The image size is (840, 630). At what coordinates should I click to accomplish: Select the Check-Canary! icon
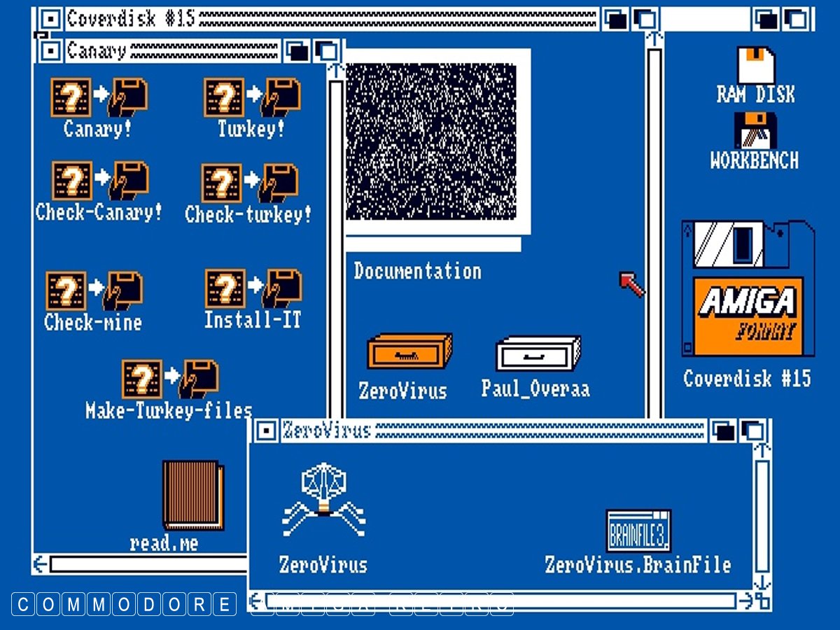(99, 182)
